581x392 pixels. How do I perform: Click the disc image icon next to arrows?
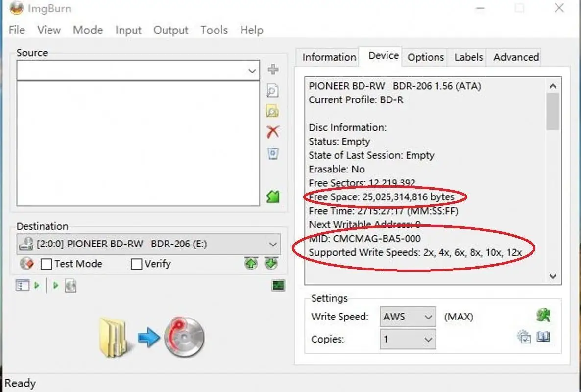tap(71, 286)
